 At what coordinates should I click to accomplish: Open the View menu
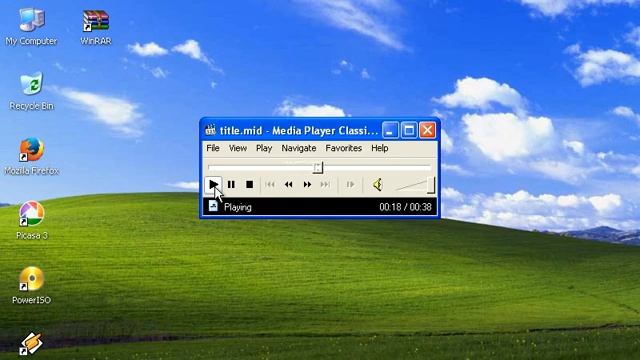(x=238, y=148)
